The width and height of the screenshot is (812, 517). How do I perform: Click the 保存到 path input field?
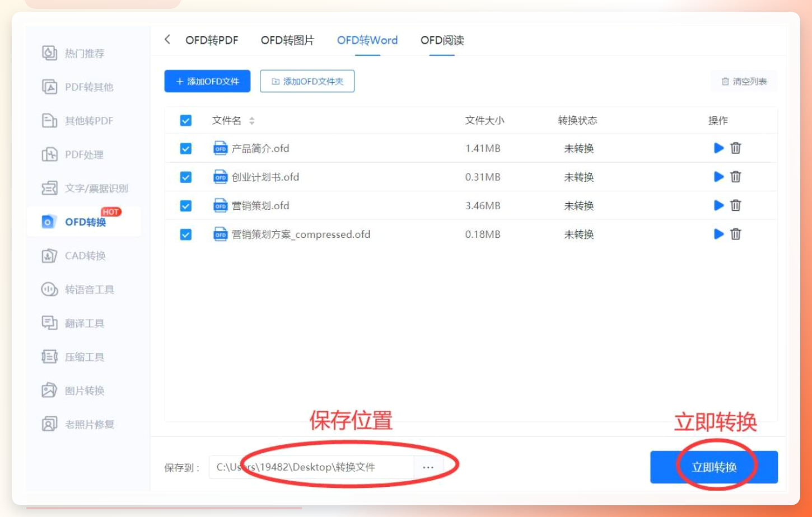point(311,467)
